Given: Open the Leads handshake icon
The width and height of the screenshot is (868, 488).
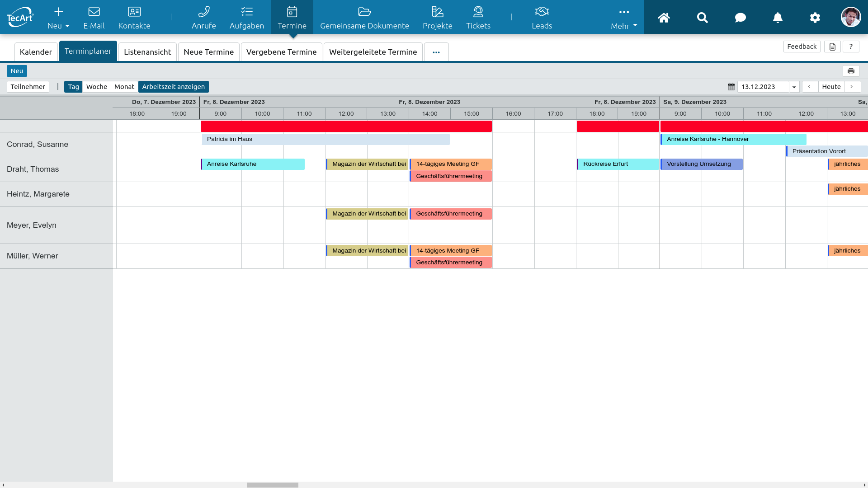Looking at the screenshot, I should 542,12.
